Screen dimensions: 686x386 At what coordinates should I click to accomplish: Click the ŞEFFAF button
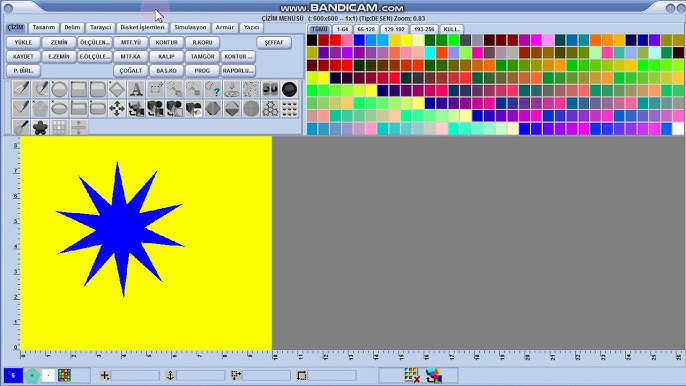[x=274, y=42]
